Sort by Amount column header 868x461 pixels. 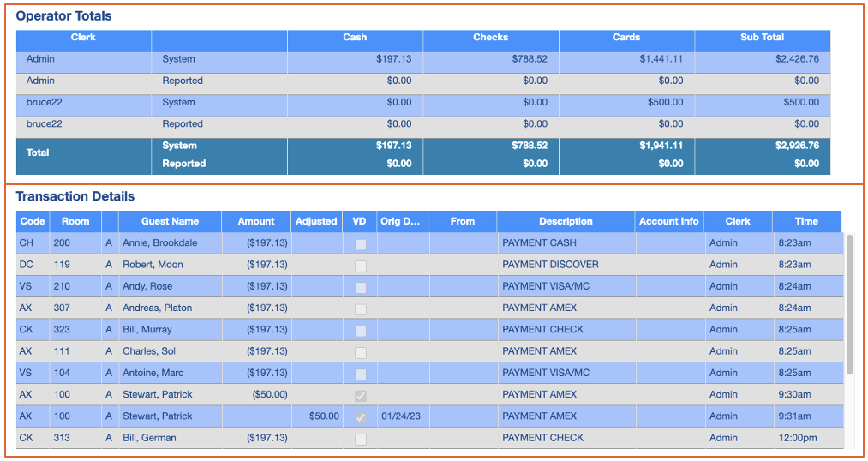(x=256, y=221)
